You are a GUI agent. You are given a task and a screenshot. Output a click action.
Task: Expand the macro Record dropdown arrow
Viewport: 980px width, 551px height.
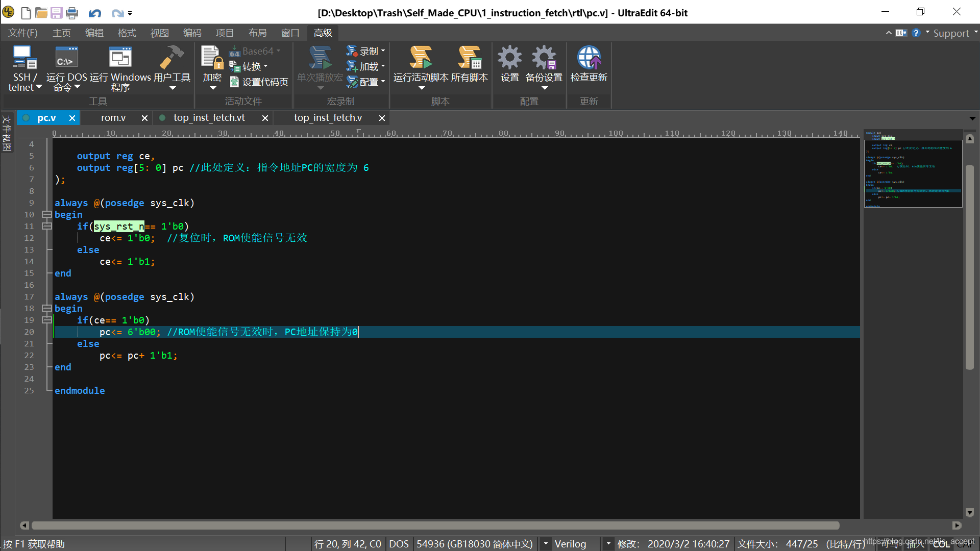click(383, 51)
